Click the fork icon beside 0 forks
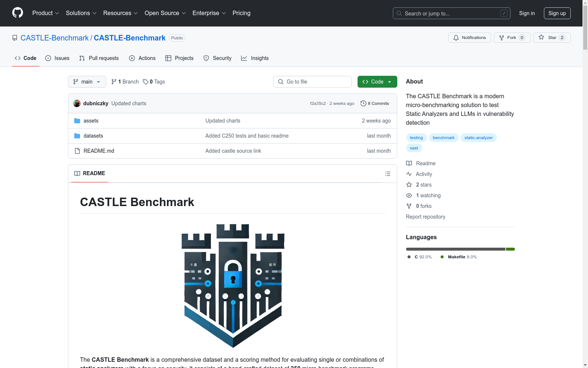This screenshot has width=588, height=368. tap(409, 206)
